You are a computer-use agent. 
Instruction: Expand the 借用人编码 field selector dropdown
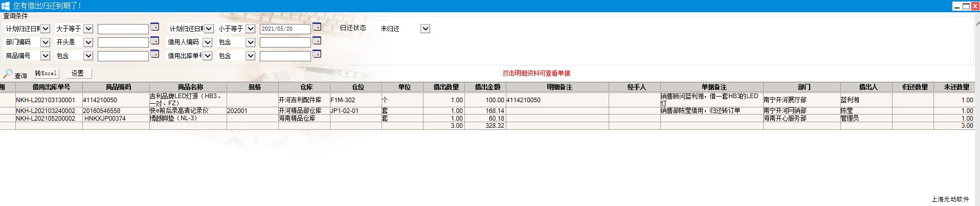click(207, 42)
